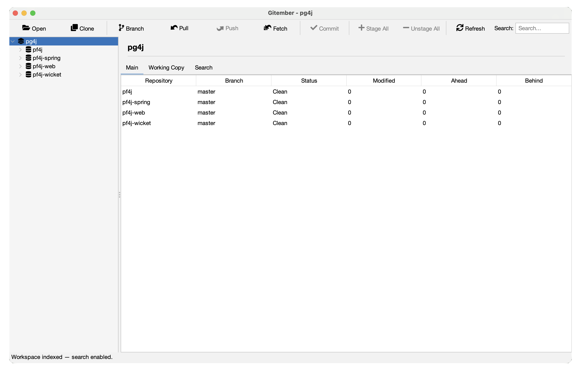Click pf4j-wicket in the Repository column
Viewport: 588px width, 369px height.
(159, 123)
